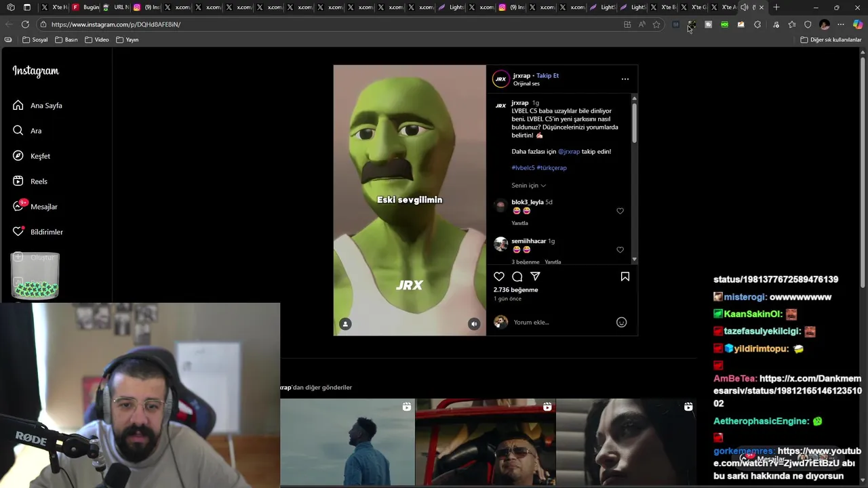Open a new browser tab

[776, 7]
